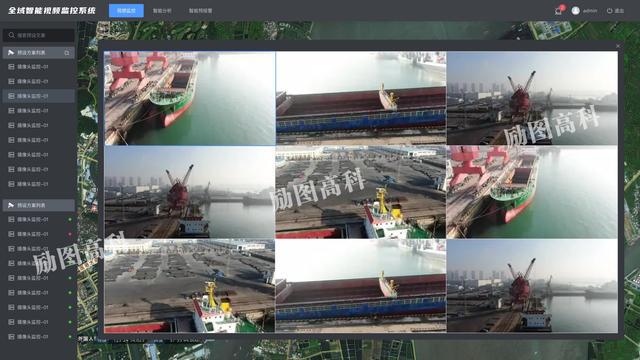Click the camera icon of the upper list header
The width and height of the screenshot is (640, 360).
point(11,52)
